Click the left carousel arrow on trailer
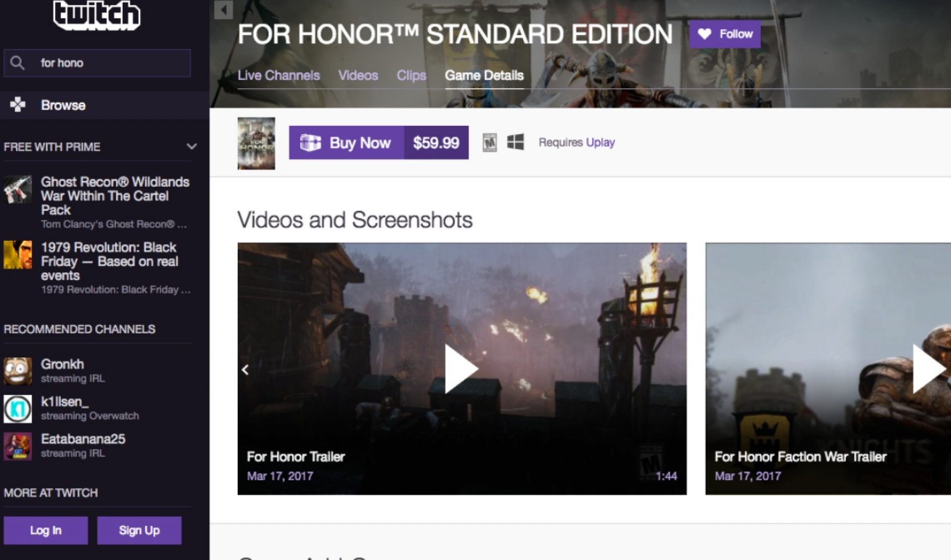 click(245, 369)
